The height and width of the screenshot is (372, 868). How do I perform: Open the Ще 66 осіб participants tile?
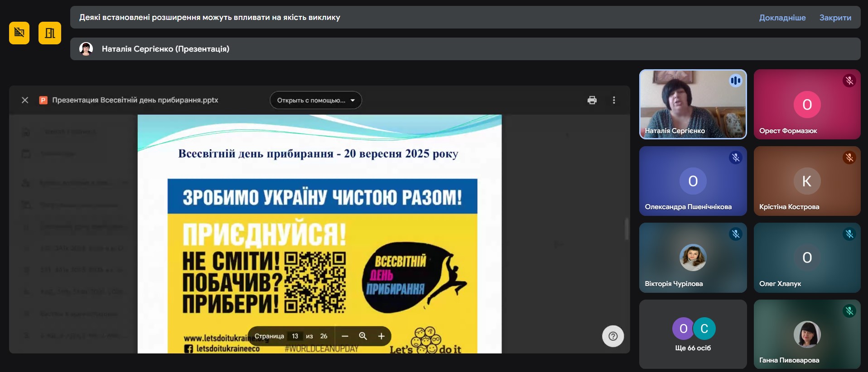point(693,334)
